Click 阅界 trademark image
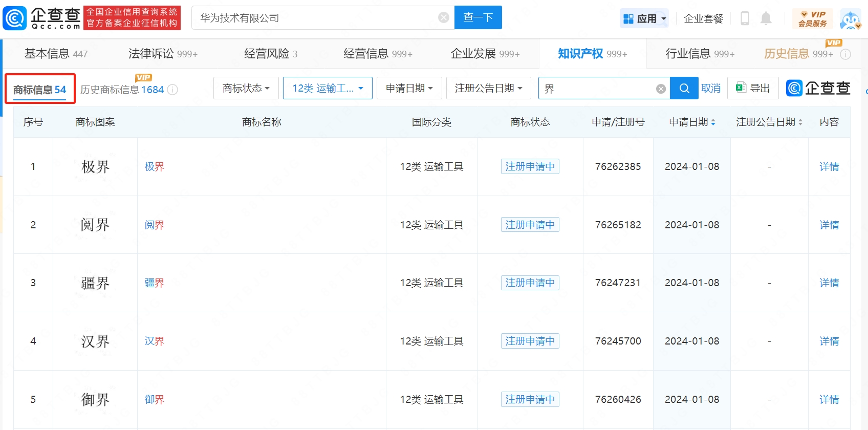The height and width of the screenshot is (430, 868). click(95, 225)
